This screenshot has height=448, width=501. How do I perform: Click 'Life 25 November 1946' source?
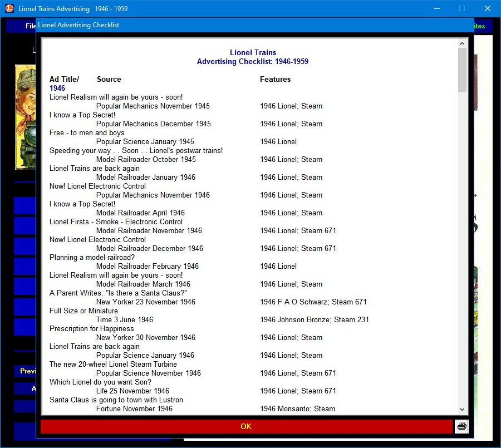[132, 391]
